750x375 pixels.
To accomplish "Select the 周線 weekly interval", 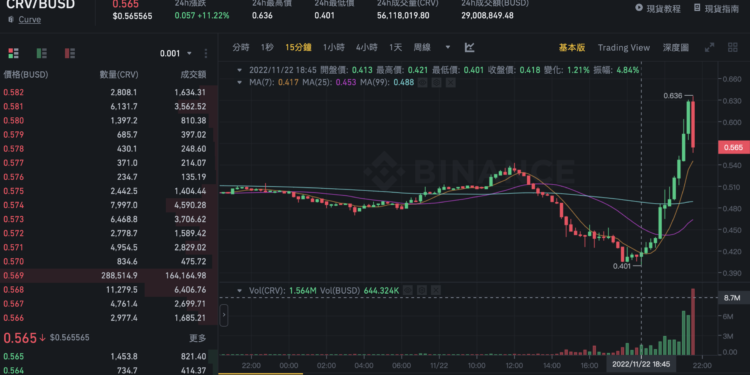I will pyautogui.click(x=422, y=47).
